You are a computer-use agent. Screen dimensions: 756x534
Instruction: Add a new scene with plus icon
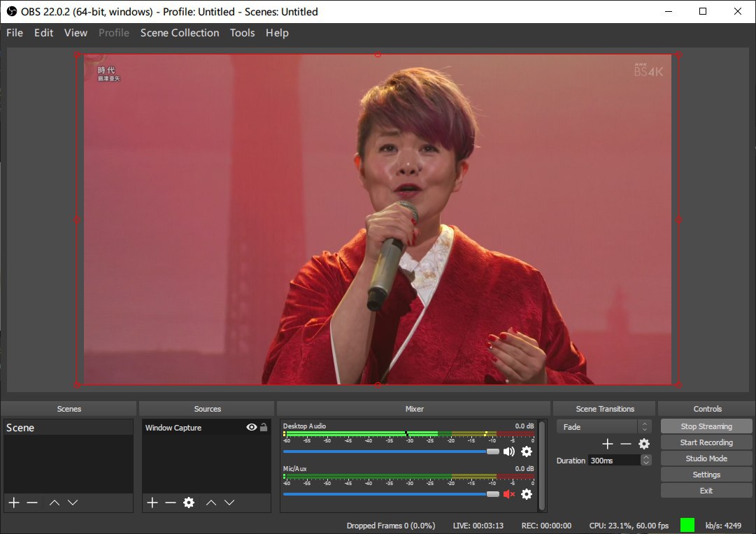pyautogui.click(x=13, y=503)
